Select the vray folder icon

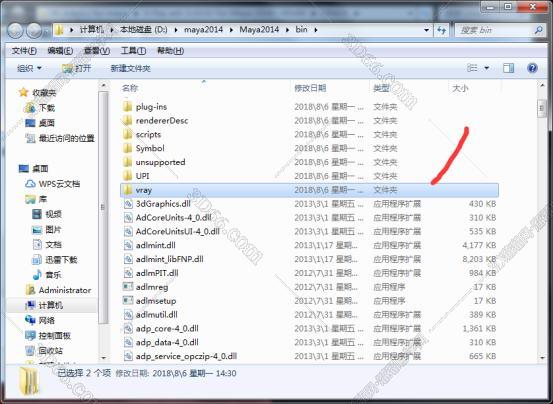click(x=127, y=190)
